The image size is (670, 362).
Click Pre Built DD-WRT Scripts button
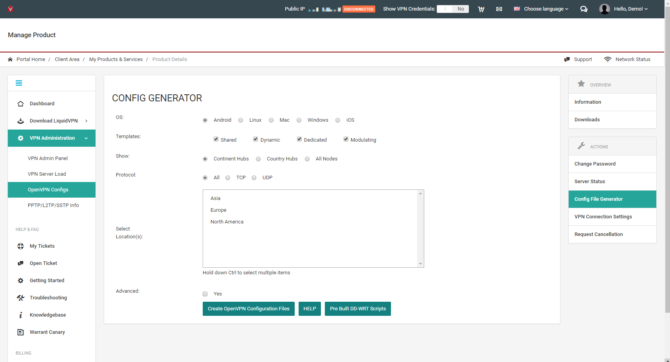point(358,309)
